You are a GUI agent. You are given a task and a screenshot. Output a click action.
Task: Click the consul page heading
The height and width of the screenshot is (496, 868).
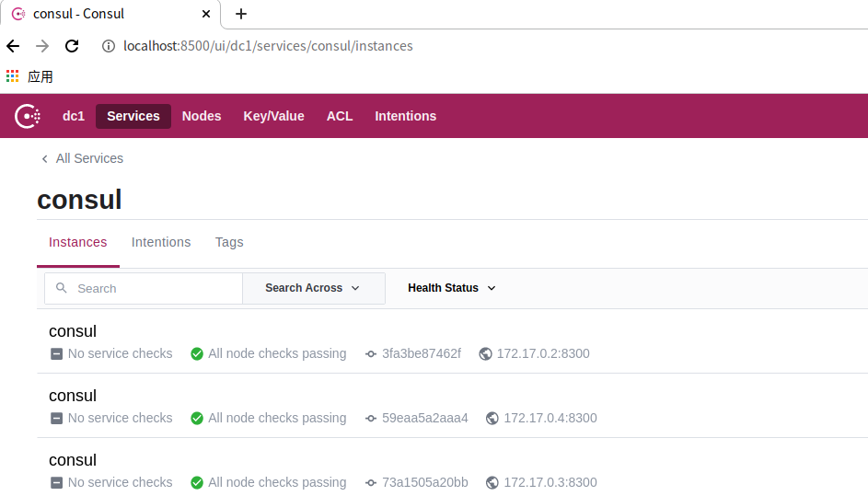pyautogui.click(x=79, y=200)
